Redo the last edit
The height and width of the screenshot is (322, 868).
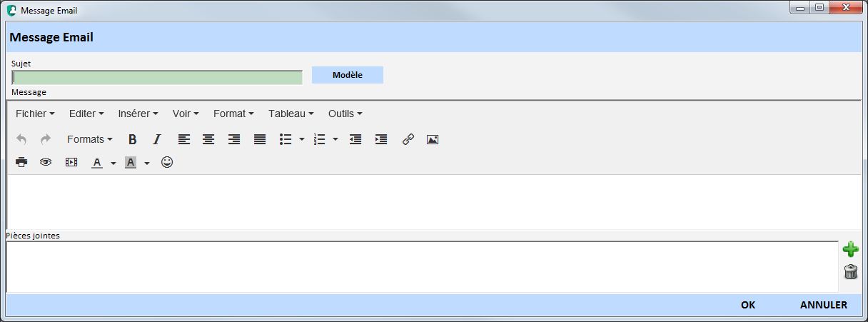point(46,139)
